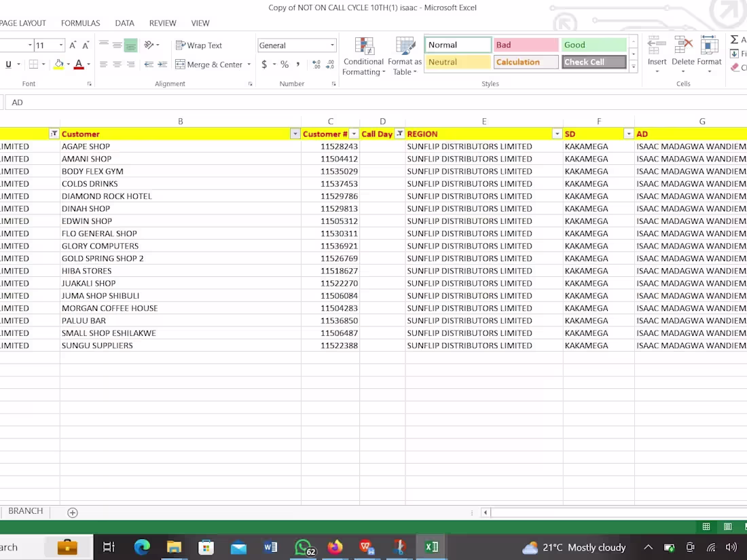The height and width of the screenshot is (560, 747).
Task: Click the Increase Font Size icon
Action: click(x=73, y=45)
